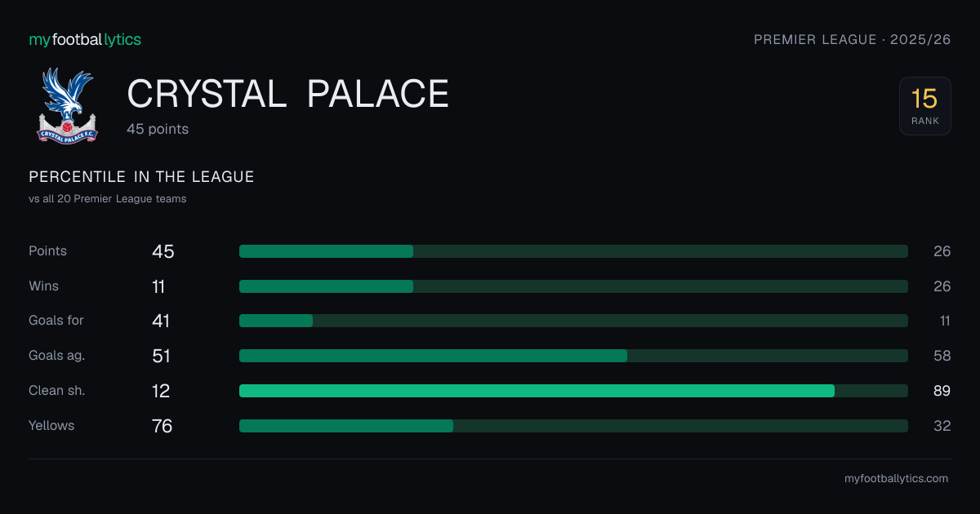Click the Goals for value 41
This screenshot has width=980, height=514.
[161, 321]
